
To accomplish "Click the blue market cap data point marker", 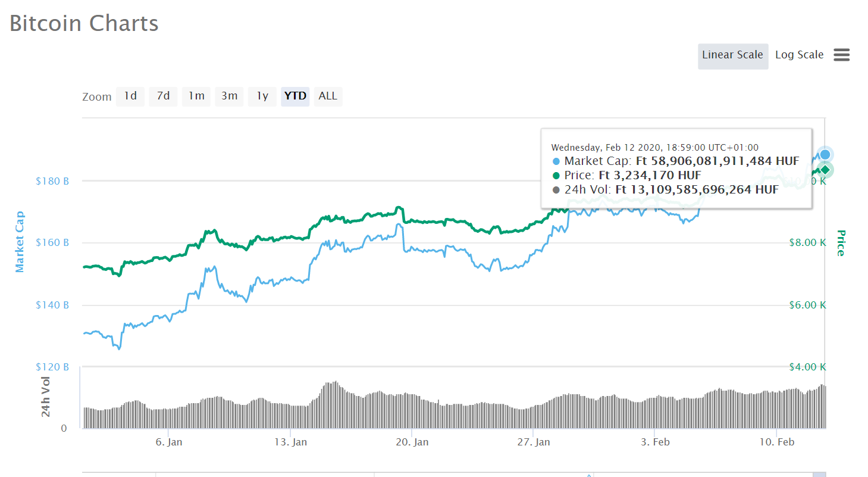I will click(x=825, y=155).
